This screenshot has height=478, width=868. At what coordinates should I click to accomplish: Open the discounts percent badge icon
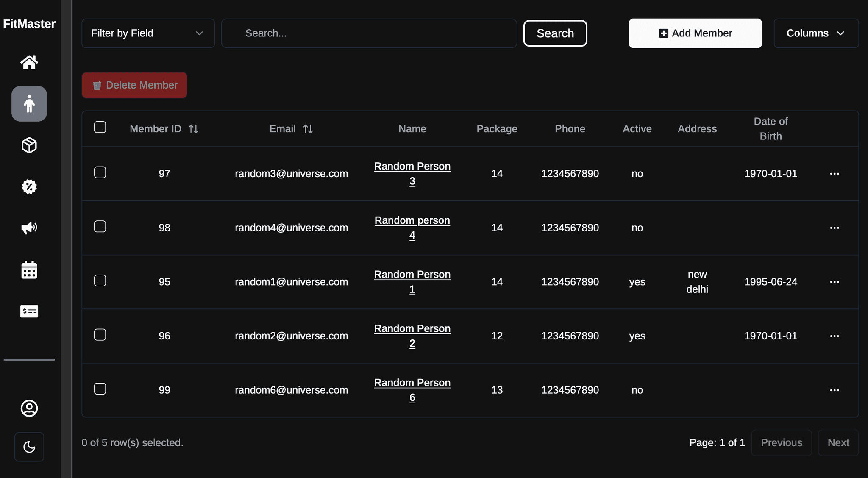pyautogui.click(x=29, y=186)
